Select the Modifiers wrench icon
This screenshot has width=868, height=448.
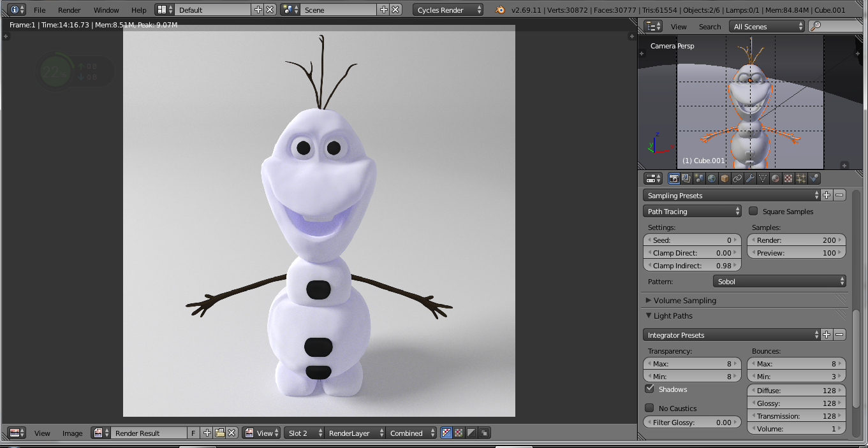coord(750,178)
